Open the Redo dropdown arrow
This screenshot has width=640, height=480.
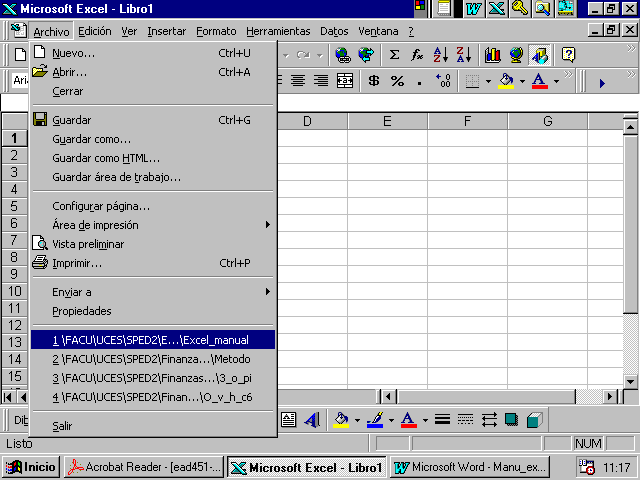click(x=320, y=55)
